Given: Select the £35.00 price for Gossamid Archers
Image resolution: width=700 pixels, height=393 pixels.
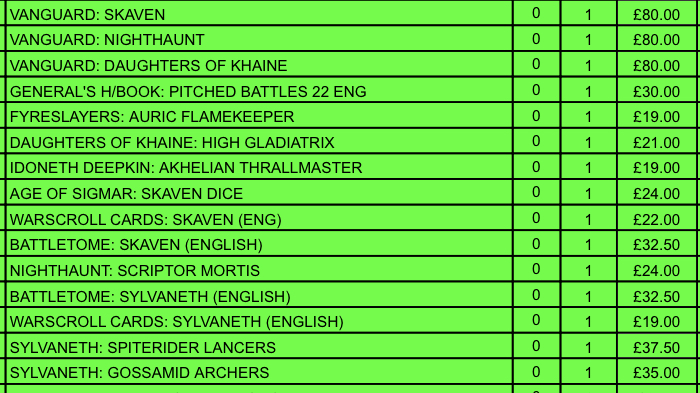Looking at the screenshot, I should 656,372.
